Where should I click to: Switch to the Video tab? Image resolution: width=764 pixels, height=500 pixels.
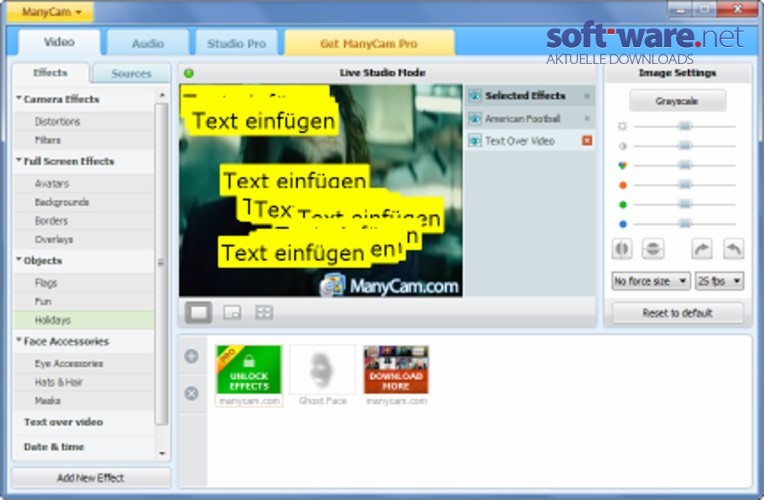(59, 42)
